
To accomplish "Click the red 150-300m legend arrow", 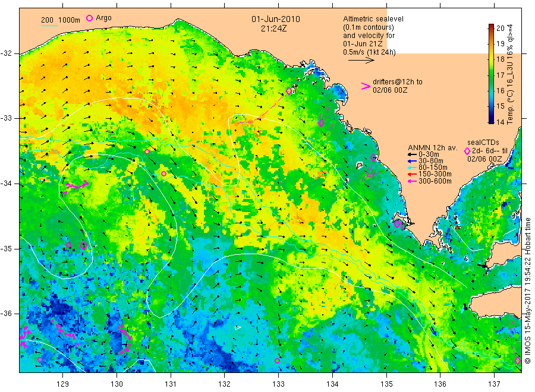I will (412, 174).
